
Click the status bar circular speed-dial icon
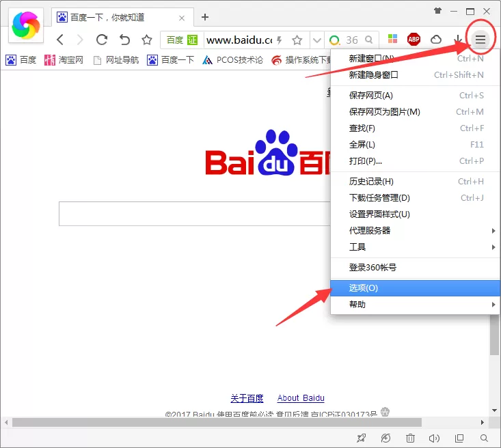pyautogui.click(x=385, y=438)
